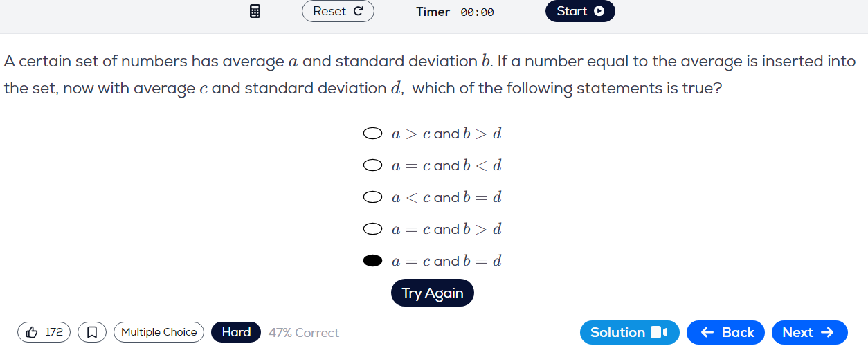
Task: Click the timer display 00:00
Action: [x=477, y=12]
